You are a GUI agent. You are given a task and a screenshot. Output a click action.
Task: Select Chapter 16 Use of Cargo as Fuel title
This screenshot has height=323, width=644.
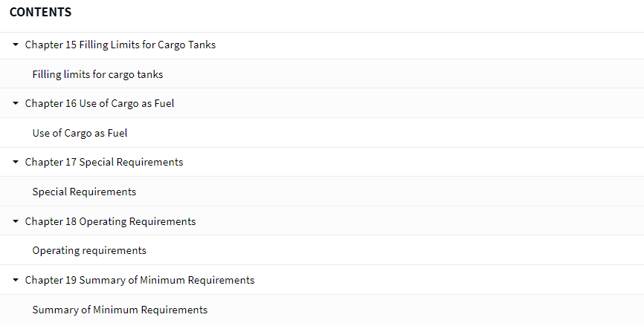100,103
